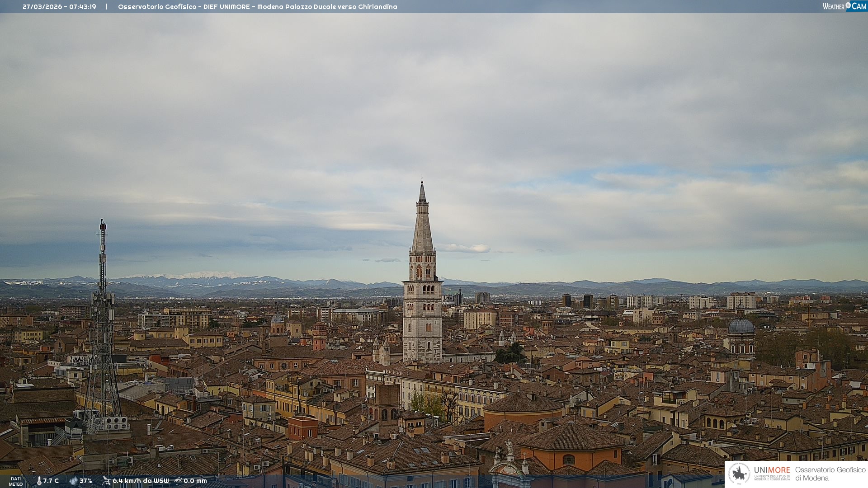Click the UNIMORE logo text

coord(772,470)
